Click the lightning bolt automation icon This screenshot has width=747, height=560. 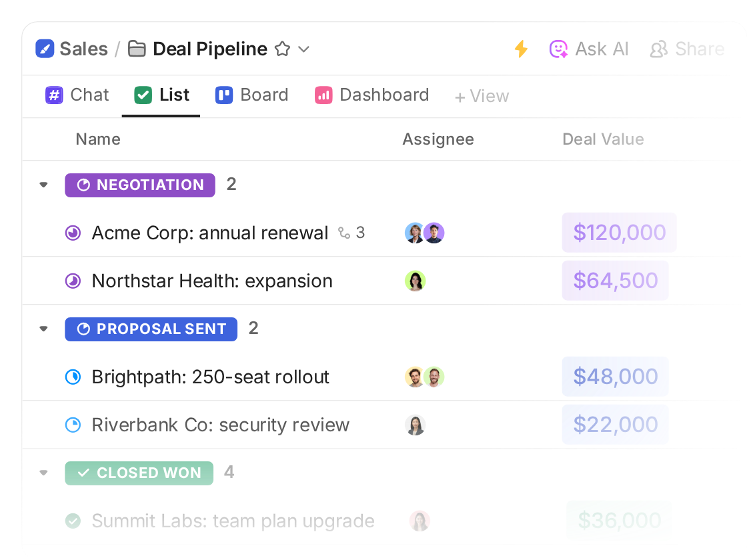coord(521,49)
